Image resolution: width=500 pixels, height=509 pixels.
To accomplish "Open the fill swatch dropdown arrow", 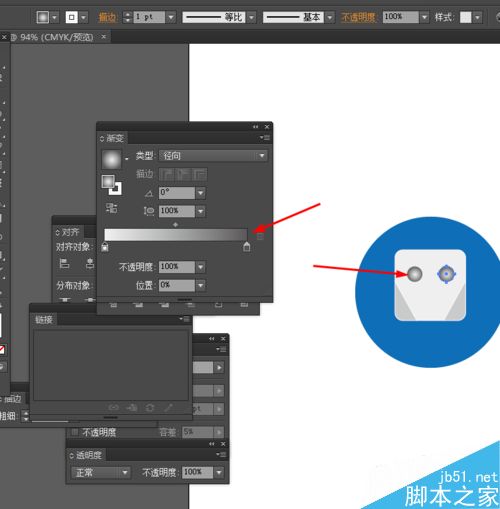I will click(x=55, y=17).
